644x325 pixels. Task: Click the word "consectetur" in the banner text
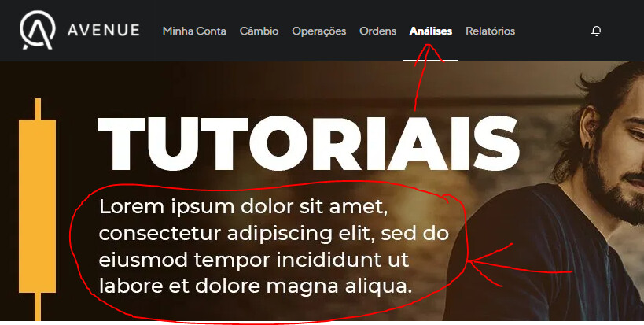click(x=160, y=235)
